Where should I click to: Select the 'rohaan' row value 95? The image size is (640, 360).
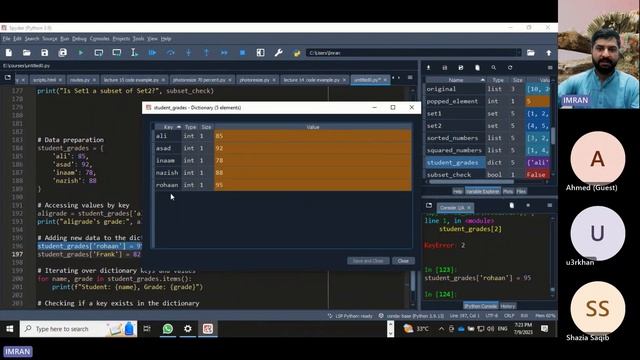click(313, 185)
